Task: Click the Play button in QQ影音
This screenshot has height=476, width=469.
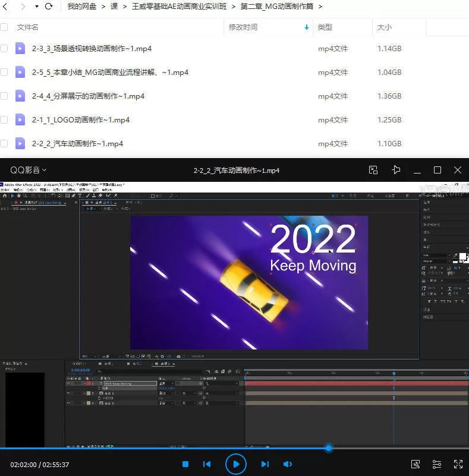Action: click(x=236, y=464)
